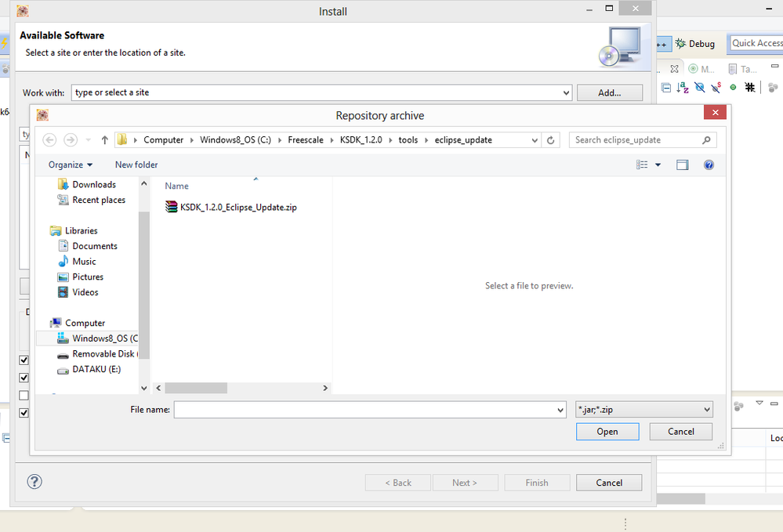Screen dimensions: 783x532
Task: Expand the chevron after Freescale breadcrumb
Action: tap(332, 140)
